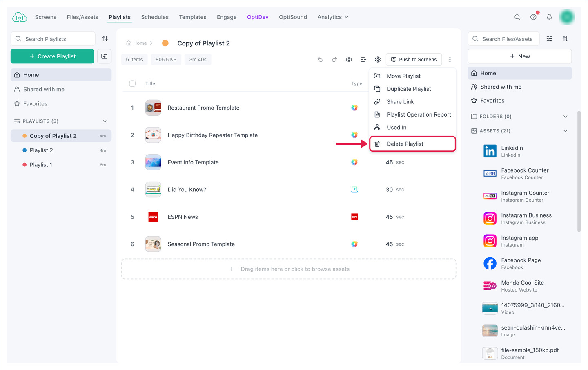
Task: Click the New button in assets panel
Action: 519,56
